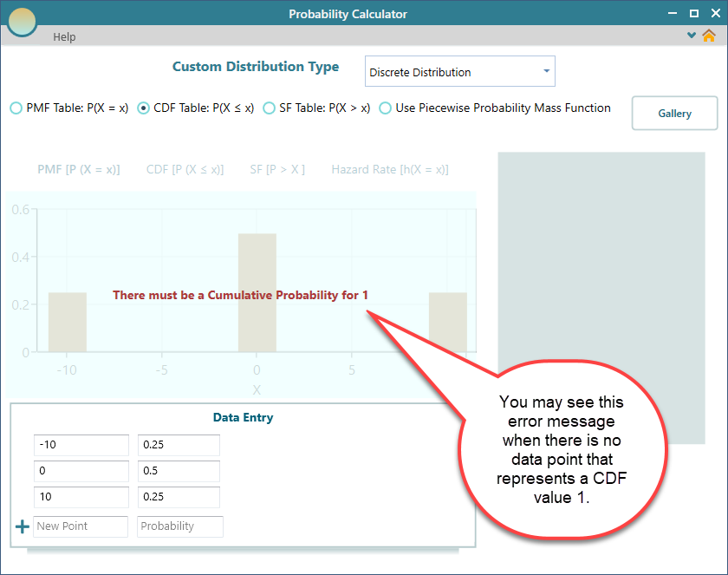
Task: Select the SF Table radio option
Action: (x=269, y=108)
